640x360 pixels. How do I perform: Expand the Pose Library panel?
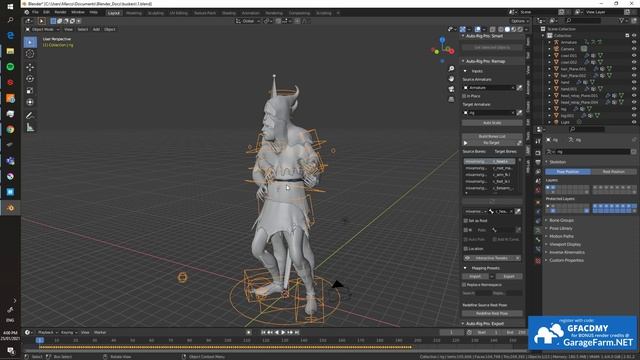click(560, 228)
